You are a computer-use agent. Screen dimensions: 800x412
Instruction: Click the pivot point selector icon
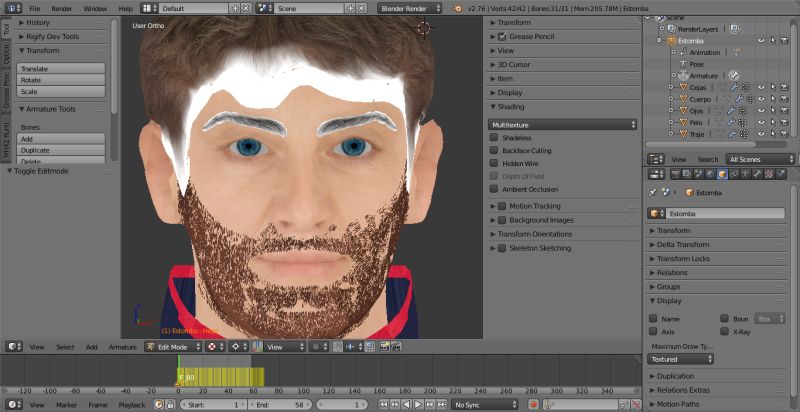pyautogui.click(x=238, y=347)
